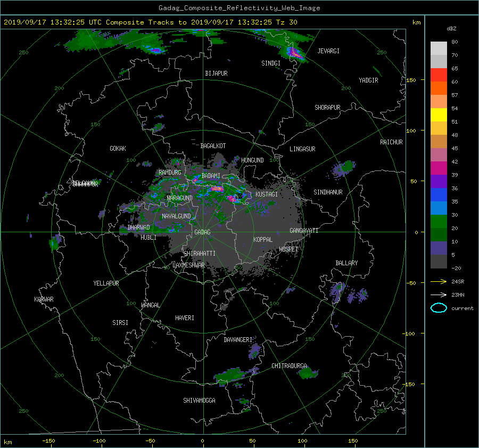The width and height of the screenshot is (479, 448).
Task: Select the LINGASUR label
Action: [x=302, y=149]
